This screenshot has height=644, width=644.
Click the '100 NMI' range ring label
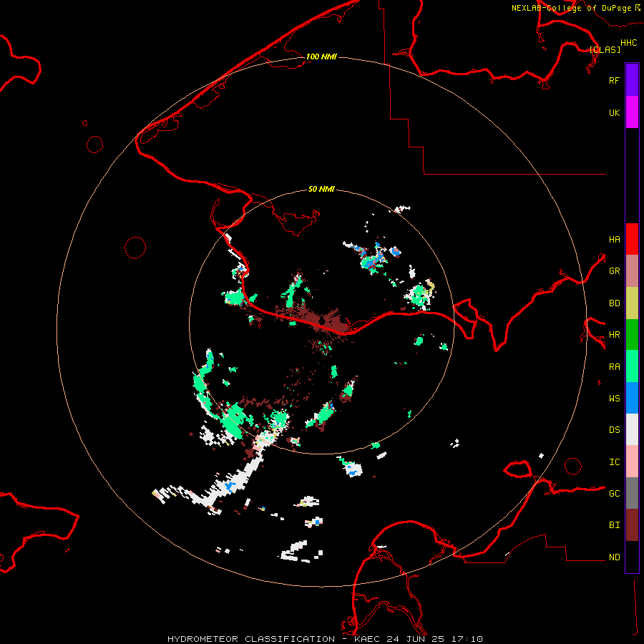[x=321, y=57]
